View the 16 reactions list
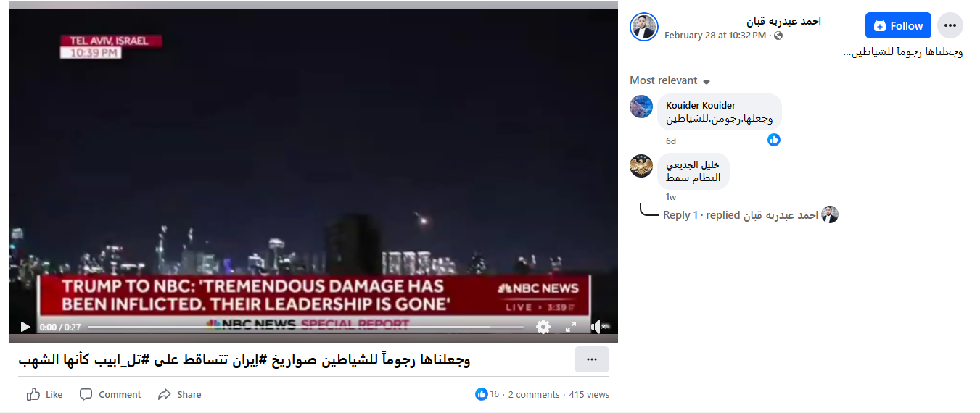980x413 pixels. tap(487, 394)
